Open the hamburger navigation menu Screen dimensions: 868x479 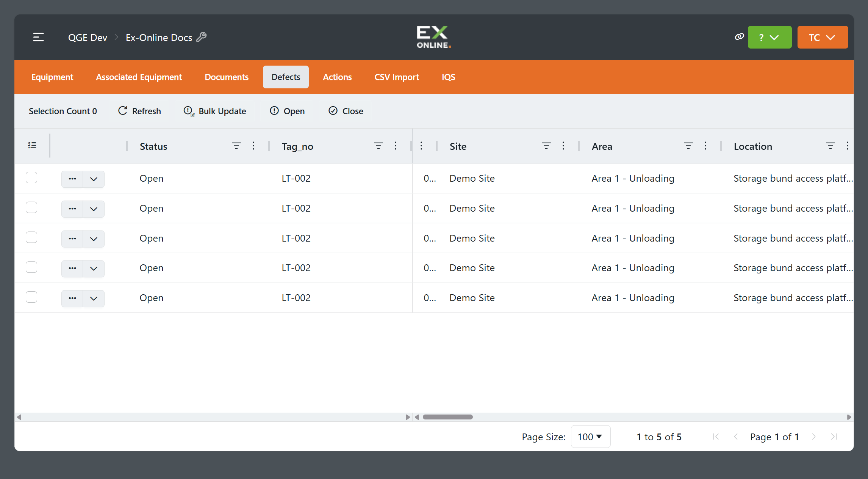[38, 37]
